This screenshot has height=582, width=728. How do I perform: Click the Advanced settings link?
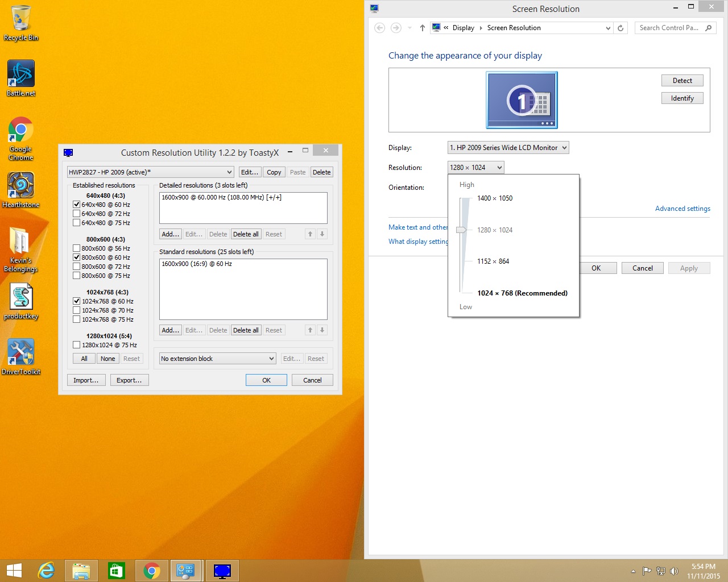point(682,209)
